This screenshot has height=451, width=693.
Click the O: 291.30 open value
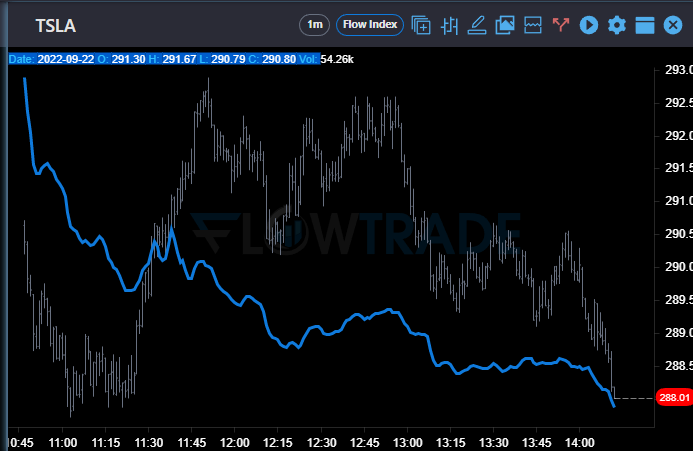[121, 59]
